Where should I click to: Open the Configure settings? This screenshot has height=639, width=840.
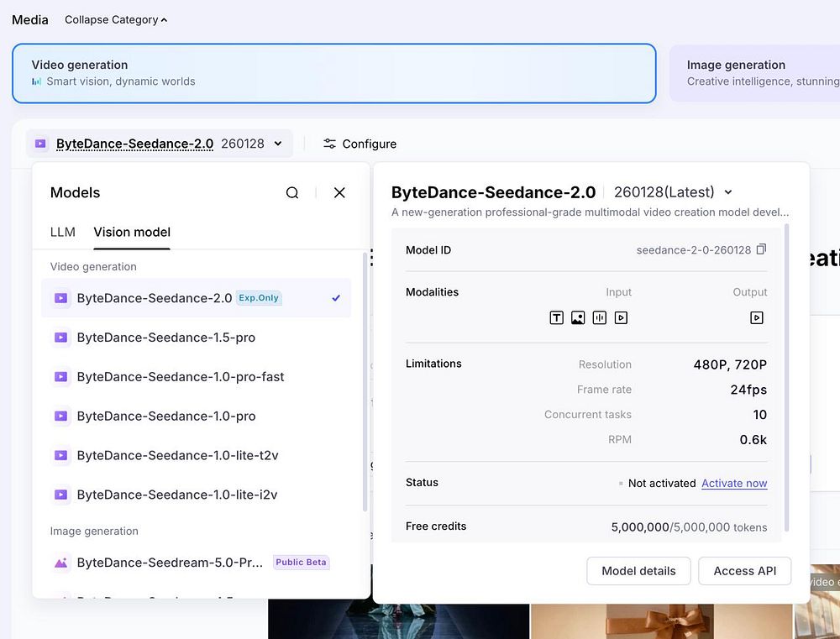tap(360, 144)
